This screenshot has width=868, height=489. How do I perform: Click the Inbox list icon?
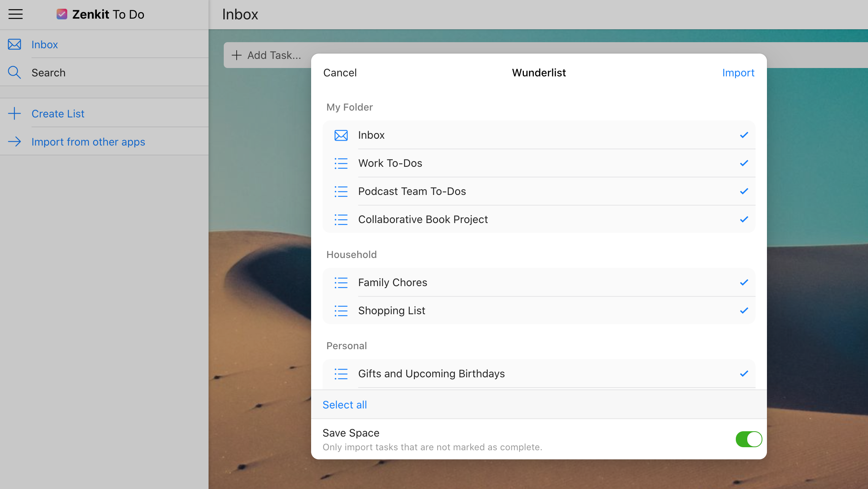(x=341, y=135)
